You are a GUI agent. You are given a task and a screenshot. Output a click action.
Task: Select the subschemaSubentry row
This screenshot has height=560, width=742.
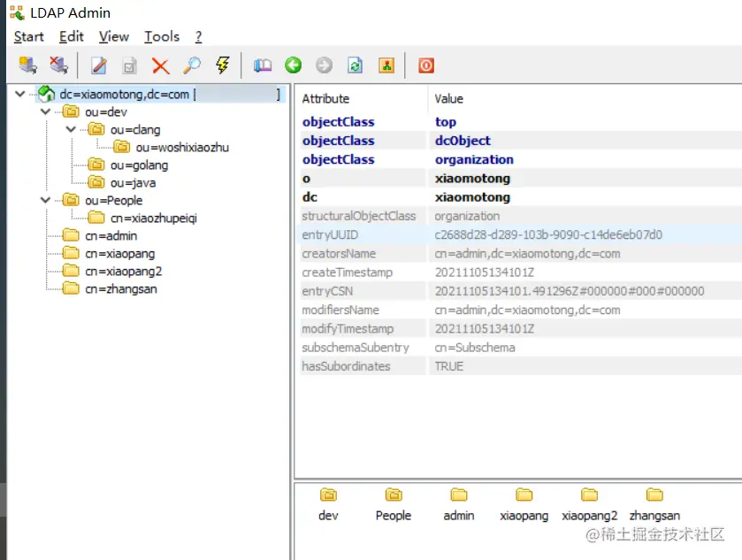(x=521, y=348)
